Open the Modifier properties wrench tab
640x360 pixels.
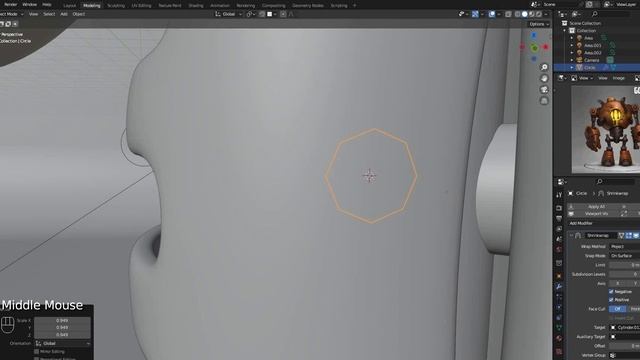559,287
